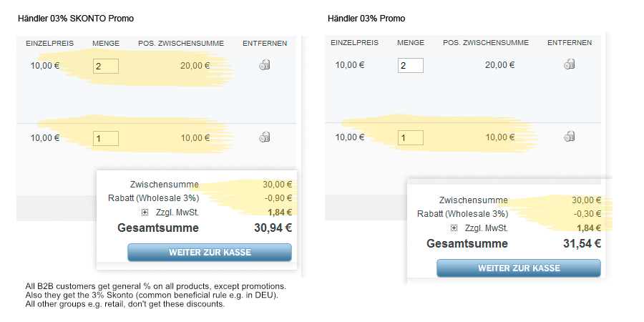
Task: Expand Zzgl. MwSt. details beside the 31,54 € total
Action: (454, 228)
